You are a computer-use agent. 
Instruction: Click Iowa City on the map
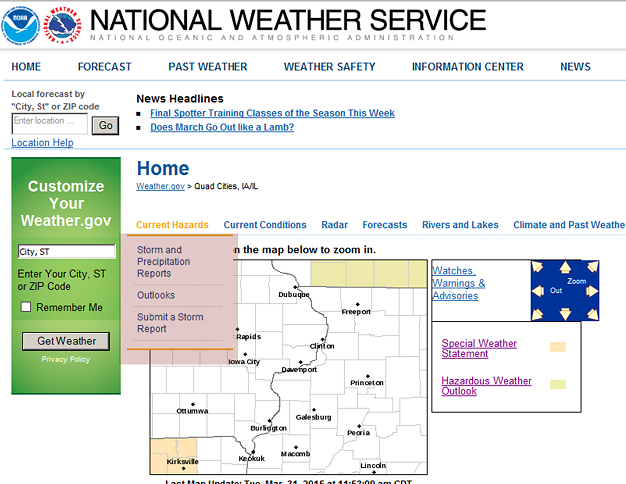tap(244, 361)
